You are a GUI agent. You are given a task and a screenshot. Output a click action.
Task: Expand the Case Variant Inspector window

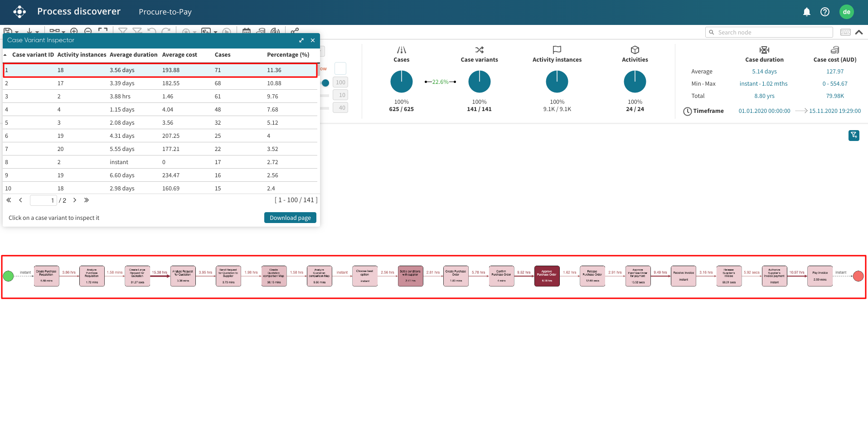pos(301,40)
